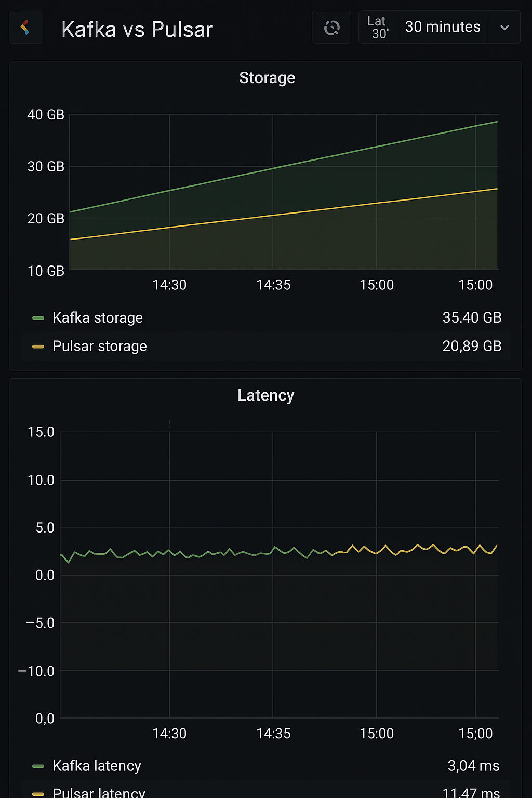Toggle Kafka latency series in legend
The image size is (532, 798).
[x=97, y=766]
